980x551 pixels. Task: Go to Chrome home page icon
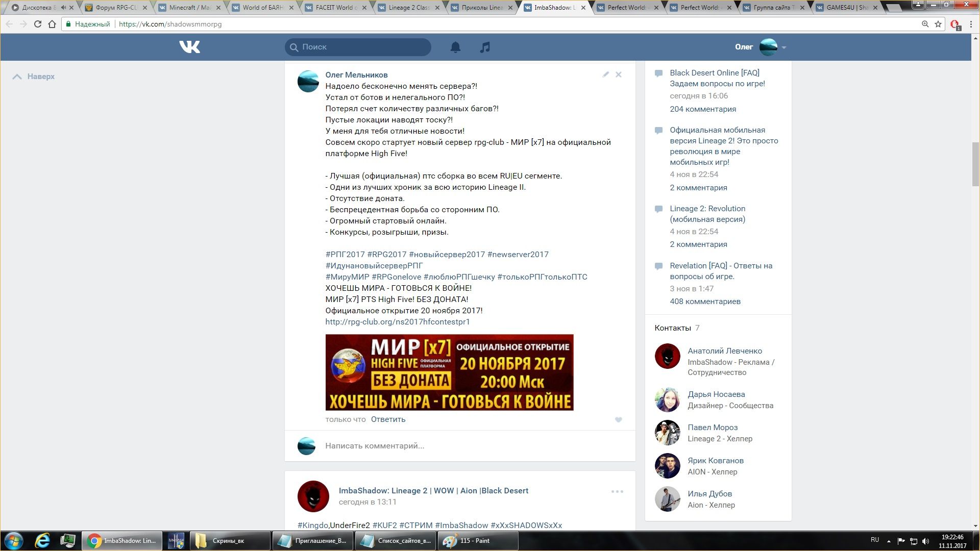pos(52,24)
